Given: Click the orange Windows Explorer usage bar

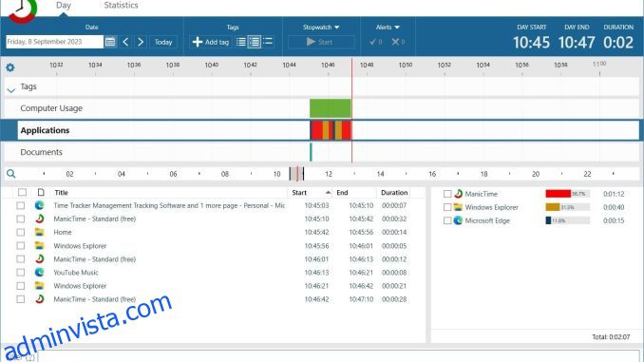Looking at the screenshot, I should [x=553, y=207].
